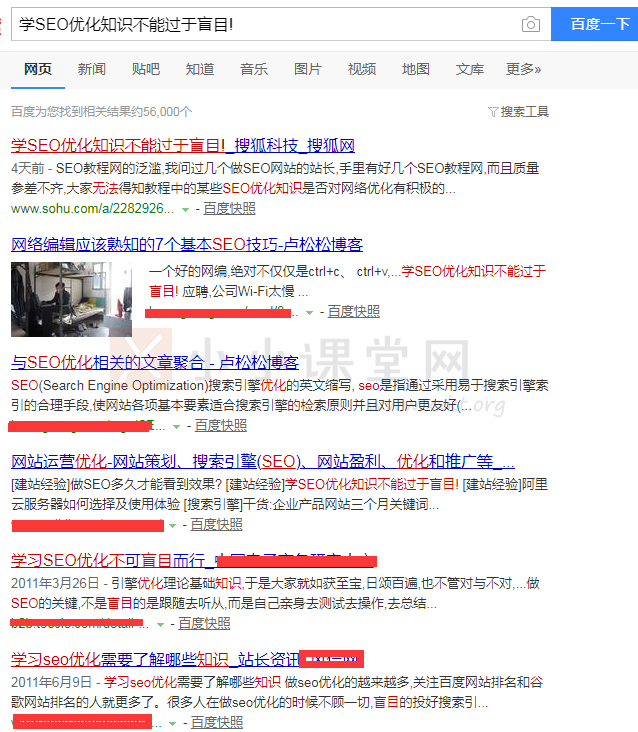The height and width of the screenshot is (732, 638).
Task: Open the 音乐 tab
Action: 253,69
